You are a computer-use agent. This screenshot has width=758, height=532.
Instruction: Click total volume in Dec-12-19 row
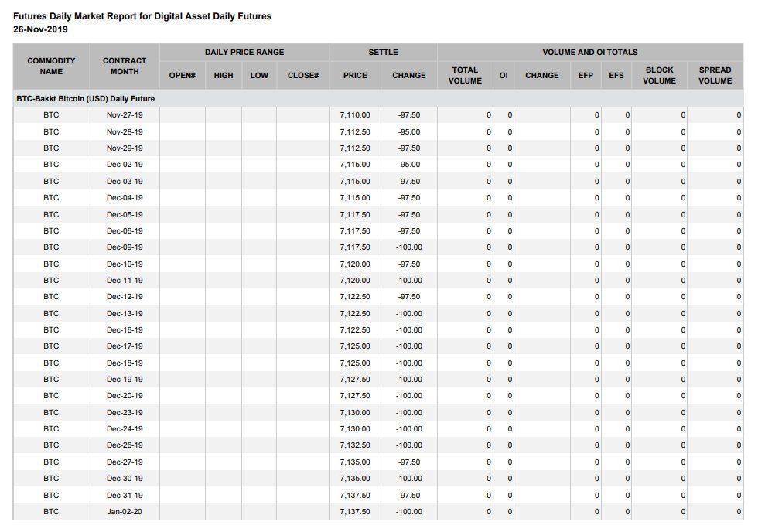coord(489,297)
